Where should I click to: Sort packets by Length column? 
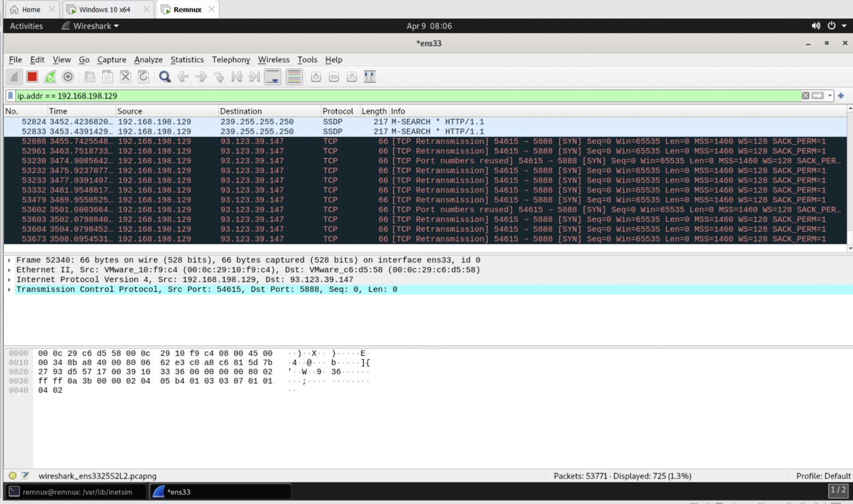[374, 111]
